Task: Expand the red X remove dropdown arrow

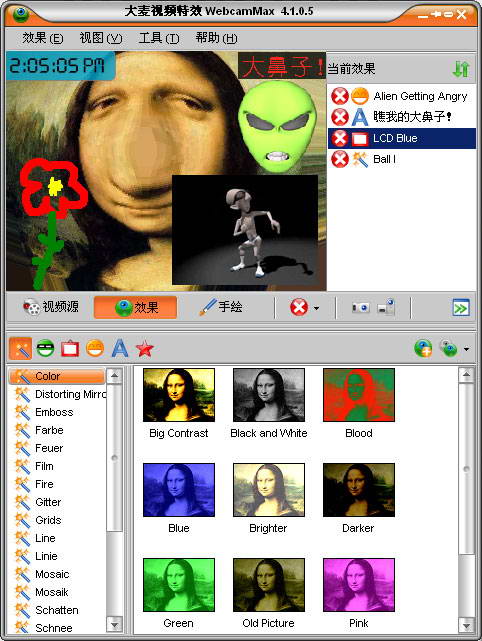Action: [316, 308]
